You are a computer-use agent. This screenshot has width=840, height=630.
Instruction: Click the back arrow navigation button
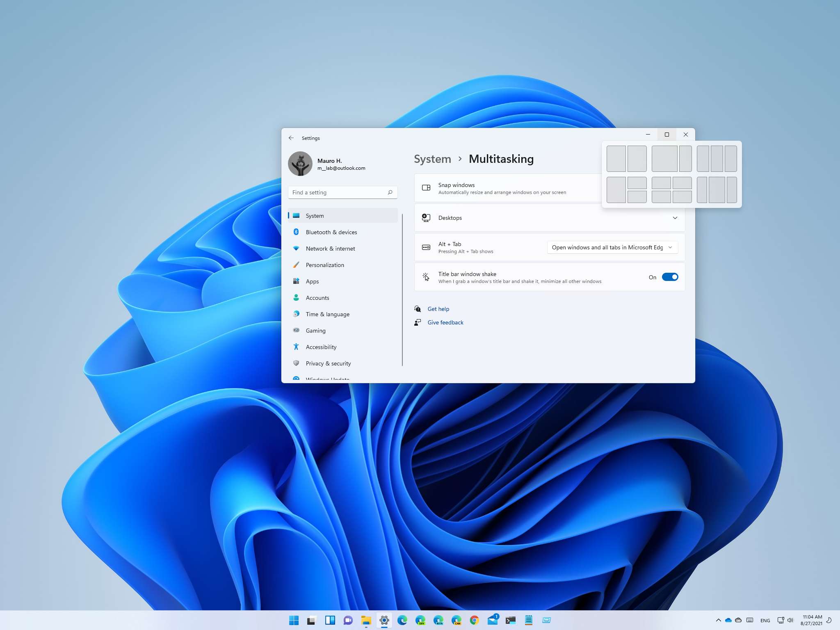(292, 138)
